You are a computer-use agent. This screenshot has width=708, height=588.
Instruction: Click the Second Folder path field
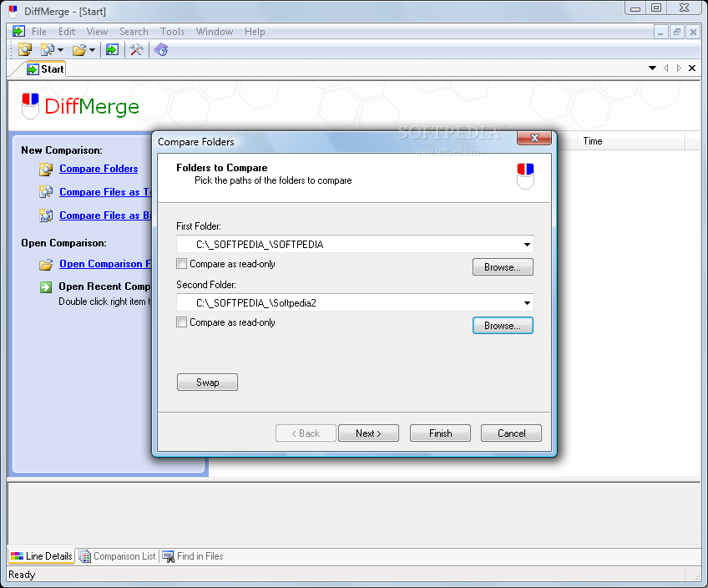(355, 303)
